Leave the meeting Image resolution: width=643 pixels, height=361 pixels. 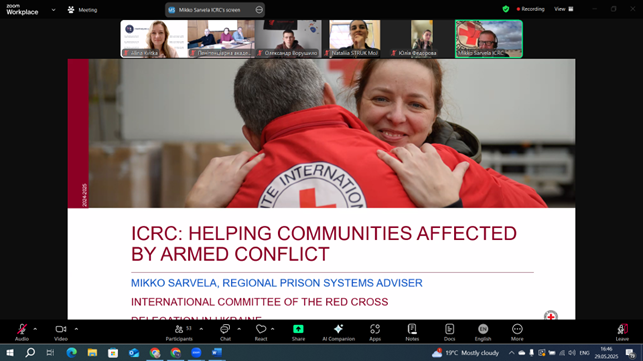(622, 332)
